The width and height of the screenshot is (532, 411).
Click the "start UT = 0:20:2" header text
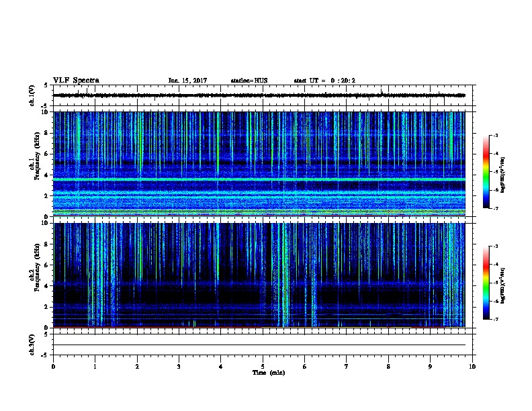pyautogui.click(x=324, y=81)
